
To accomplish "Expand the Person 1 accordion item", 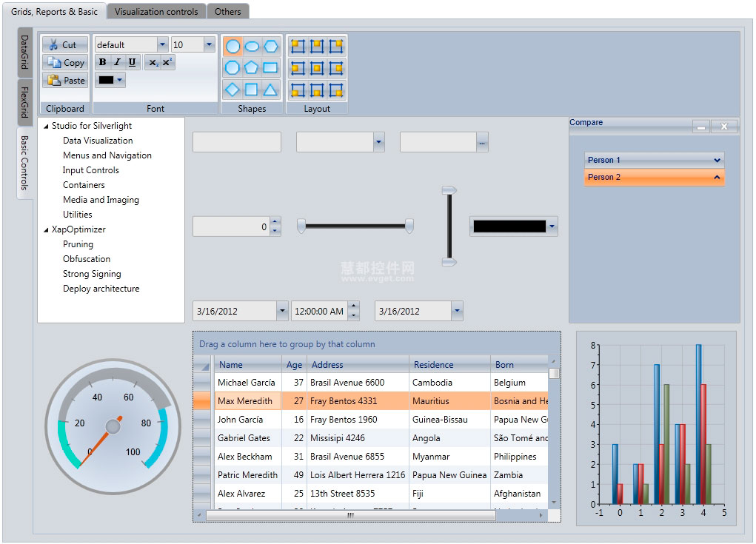I will [655, 160].
